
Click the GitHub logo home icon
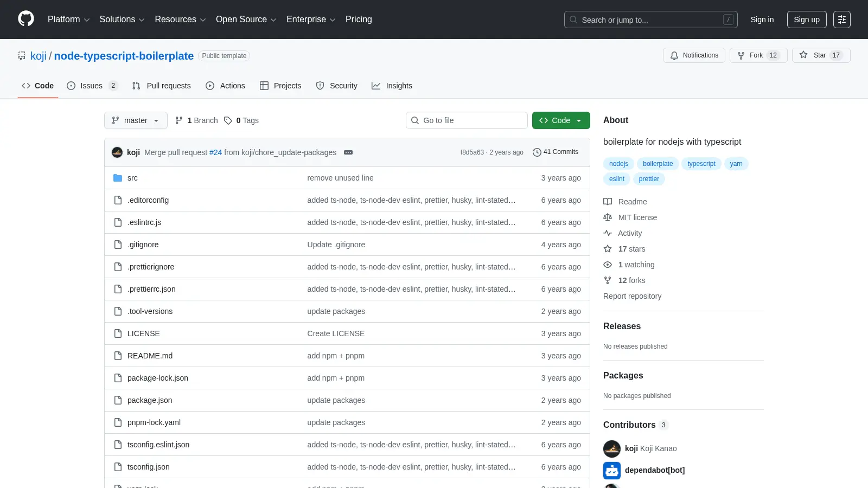[x=26, y=19]
